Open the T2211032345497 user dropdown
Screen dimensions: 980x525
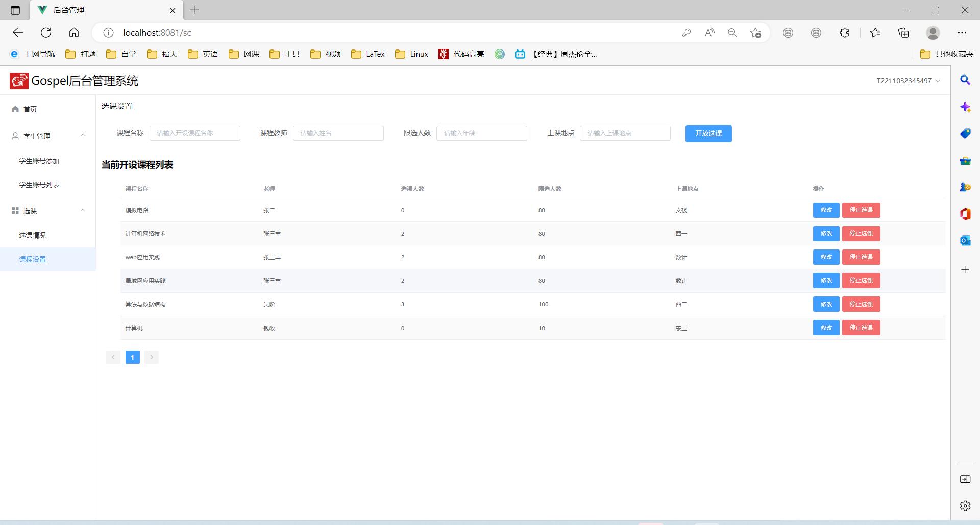[x=908, y=81]
